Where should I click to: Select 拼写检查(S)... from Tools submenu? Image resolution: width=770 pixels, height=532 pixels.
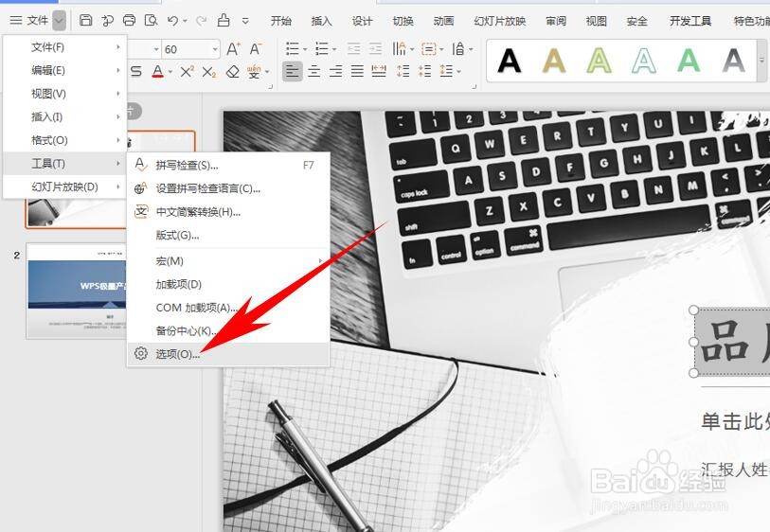pos(228,166)
